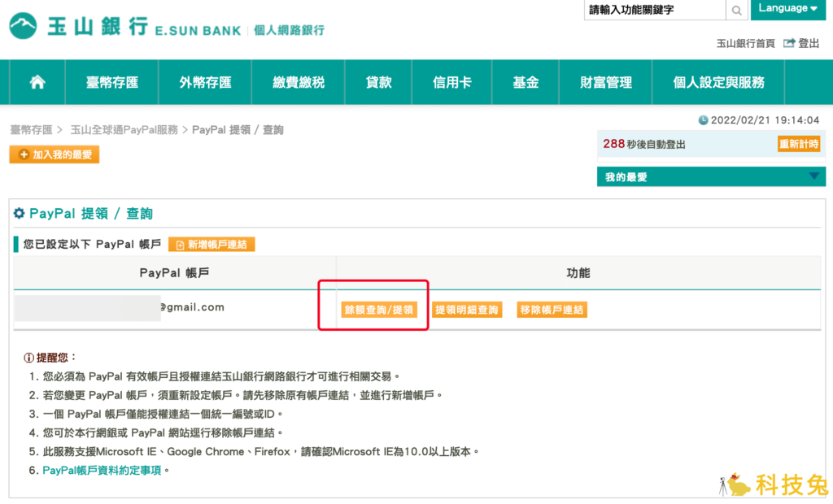Click the 個人網路銀行 header text
This screenshot has width=833, height=504.
pyautogui.click(x=289, y=30)
